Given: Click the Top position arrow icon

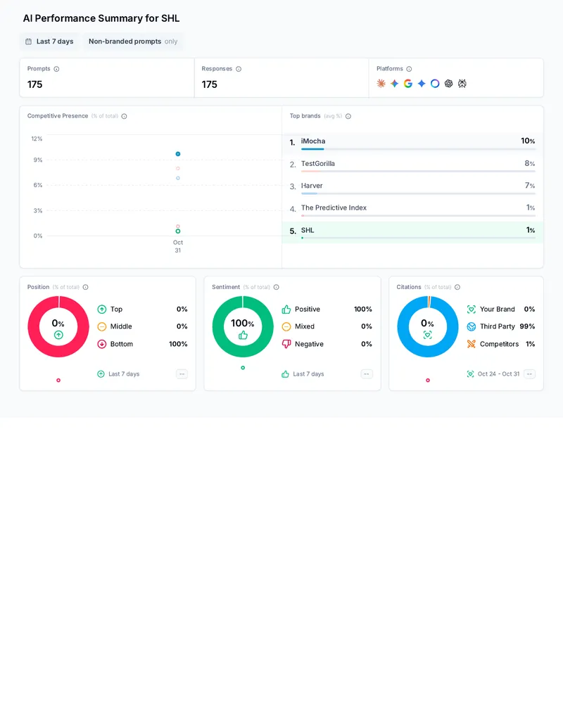Looking at the screenshot, I should tap(102, 309).
